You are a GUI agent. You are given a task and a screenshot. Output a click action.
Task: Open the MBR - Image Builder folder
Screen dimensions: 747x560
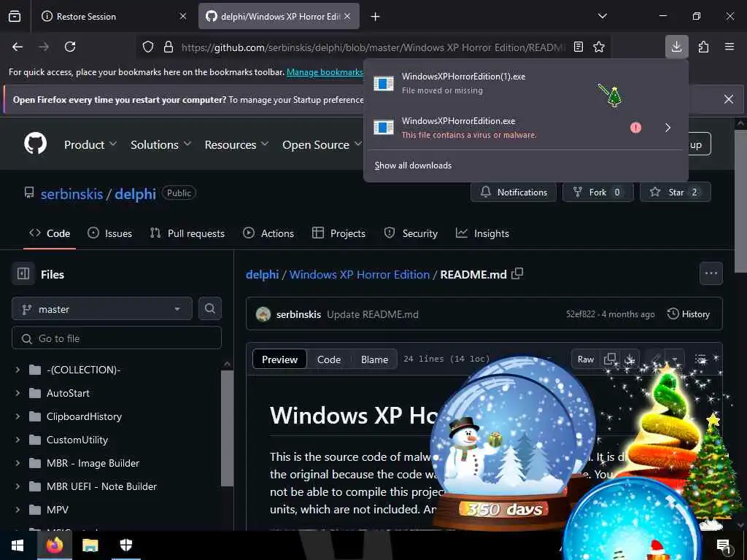point(93,463)
